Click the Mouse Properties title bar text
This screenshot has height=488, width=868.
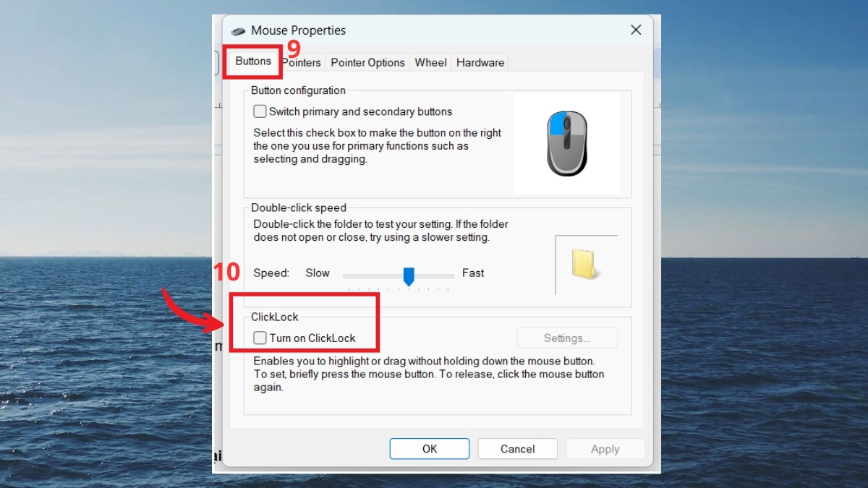click(x=298, y=30)
